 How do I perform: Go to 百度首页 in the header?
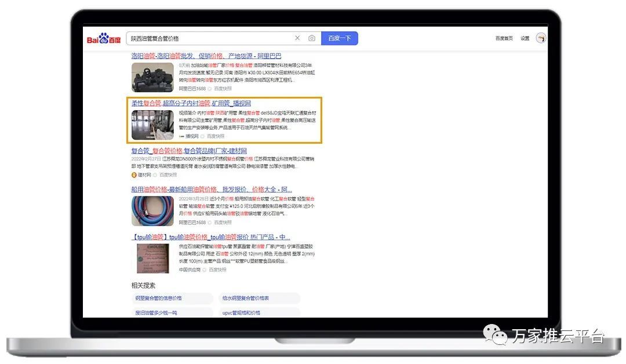point(504,38)
